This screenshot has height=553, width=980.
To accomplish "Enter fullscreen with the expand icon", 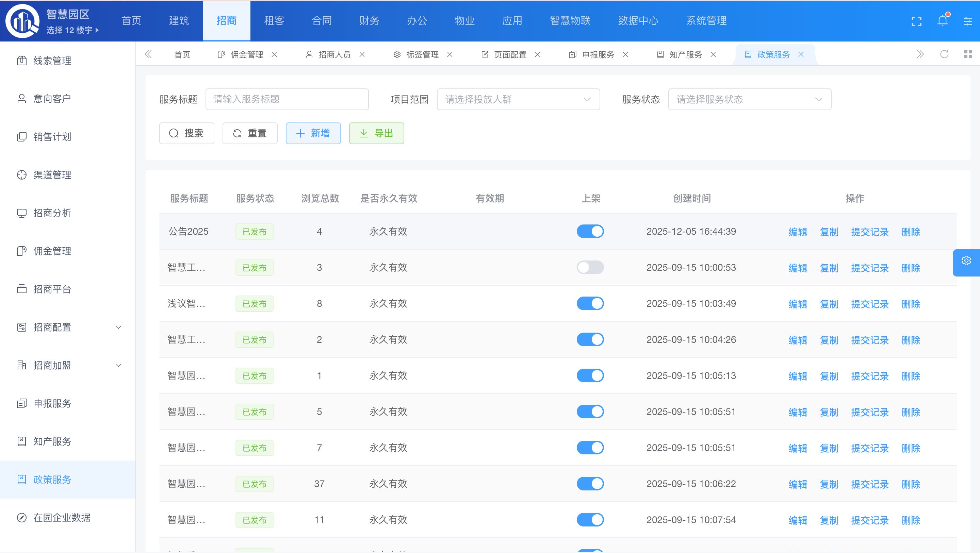I will [x=916, y=21].
